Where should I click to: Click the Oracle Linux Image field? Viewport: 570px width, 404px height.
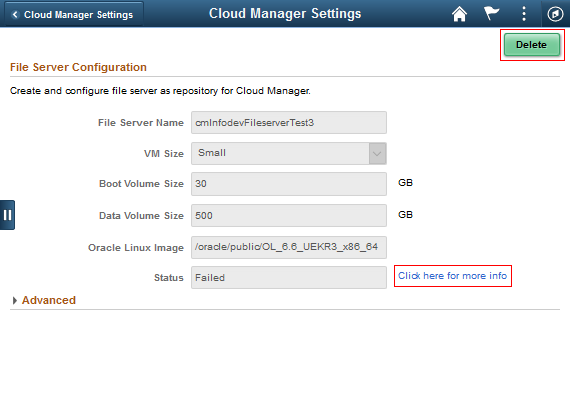coord(289,247)
